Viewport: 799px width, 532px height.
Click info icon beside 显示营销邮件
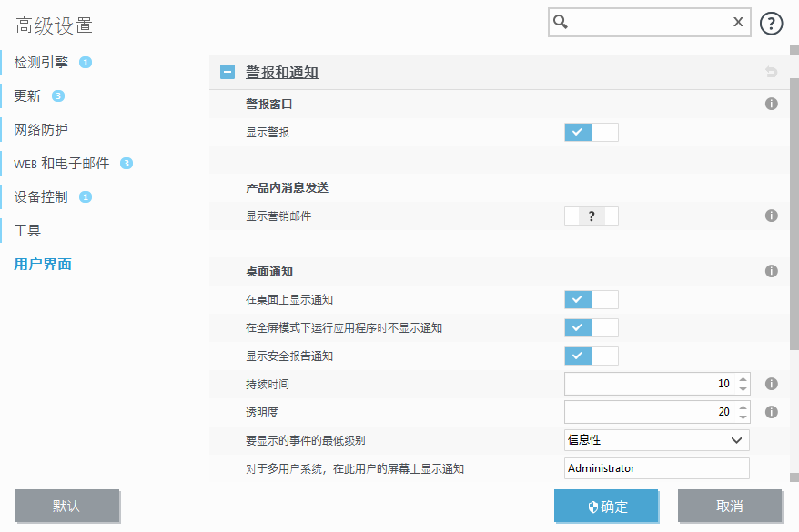coord(771,216)
